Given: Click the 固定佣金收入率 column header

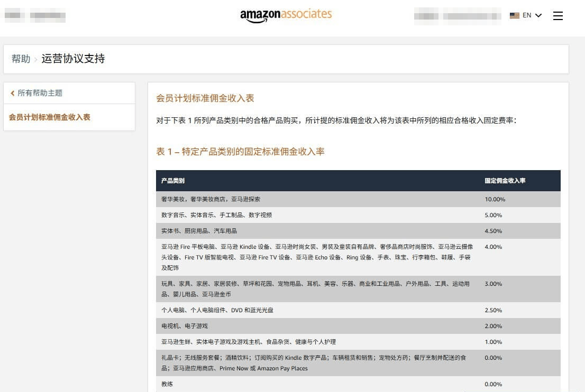Looking at the screenshot, I should 505,181.
